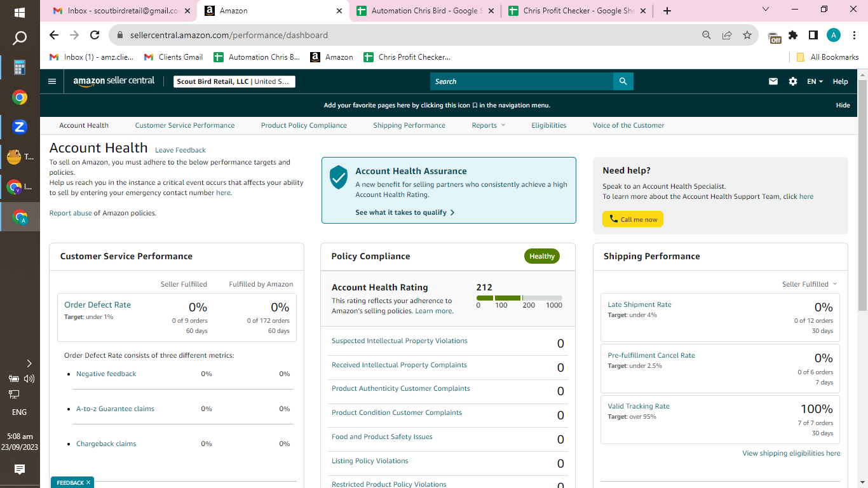Click the Windows search icon in taskbar
Image resolution: width=868 pixels, height=488 pixels.
coord(20,38)
